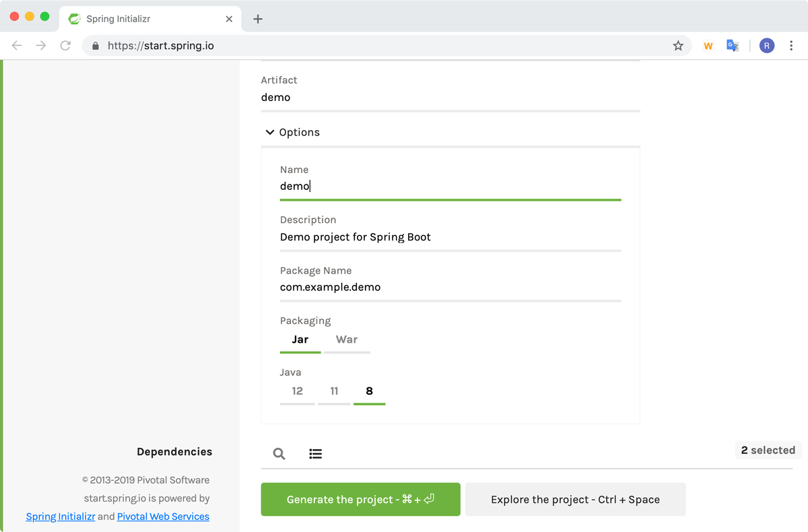Screen dimensions: 808x532
Task: Open a new tab with the plus button
Action: [x=257, y=19]
